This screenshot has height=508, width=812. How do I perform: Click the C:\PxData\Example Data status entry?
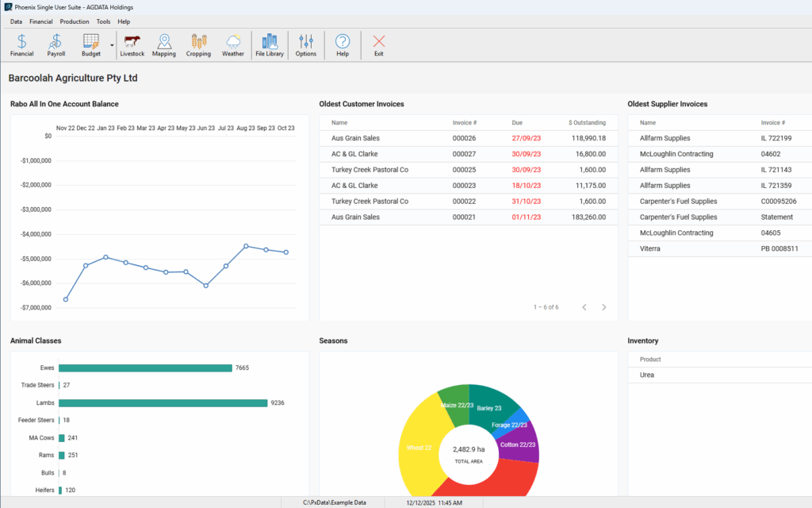tap(334, 502)
